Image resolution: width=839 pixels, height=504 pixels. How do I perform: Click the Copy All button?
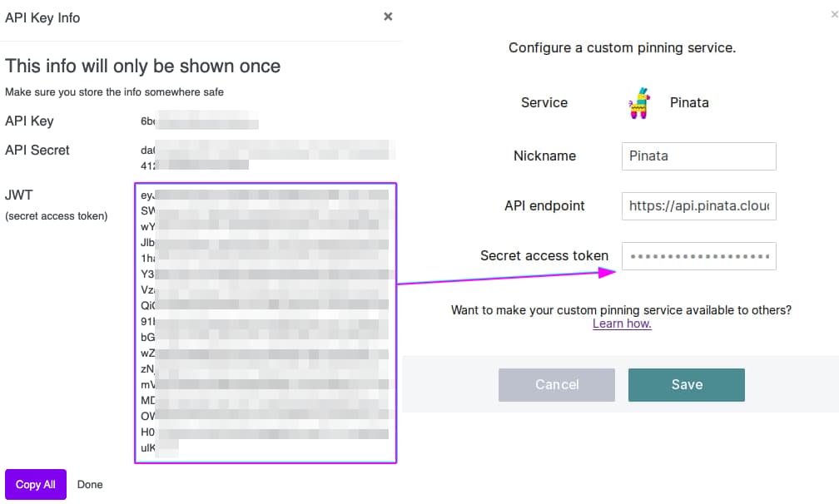tap(35, 484)
